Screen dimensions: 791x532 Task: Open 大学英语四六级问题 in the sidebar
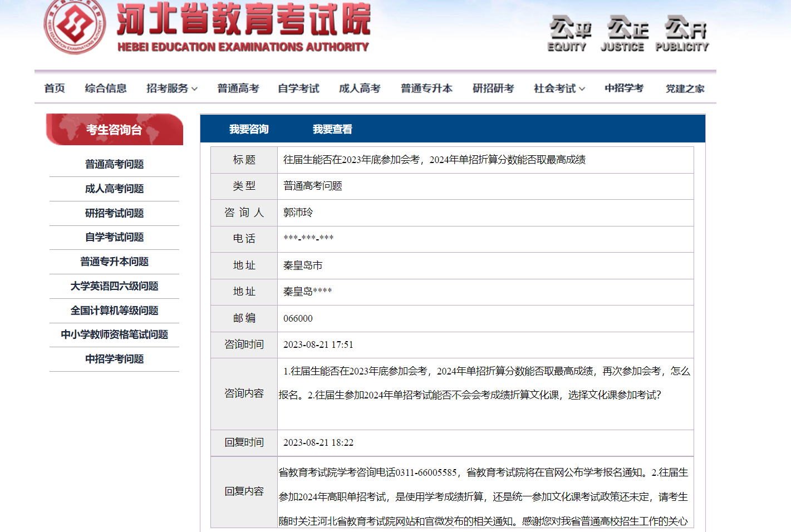(x=114, y=286)
